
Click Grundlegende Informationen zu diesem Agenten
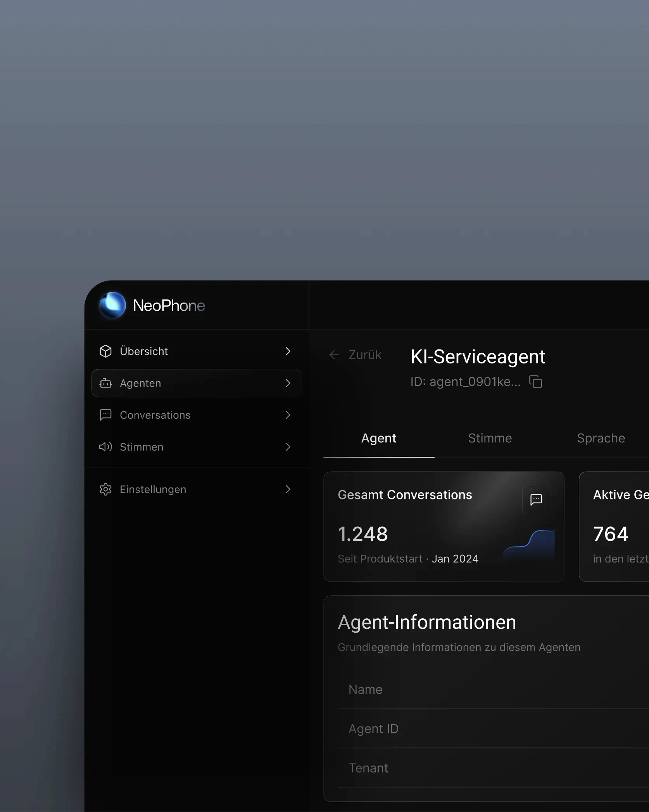[459, 647]
